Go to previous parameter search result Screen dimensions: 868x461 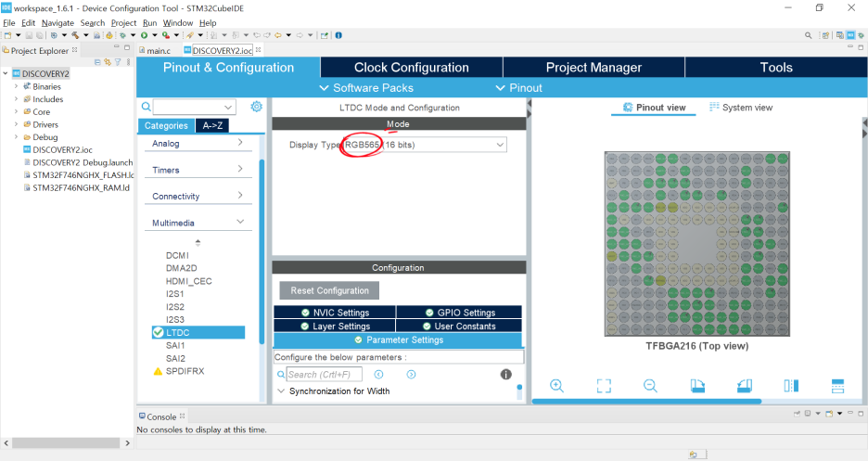378,375
